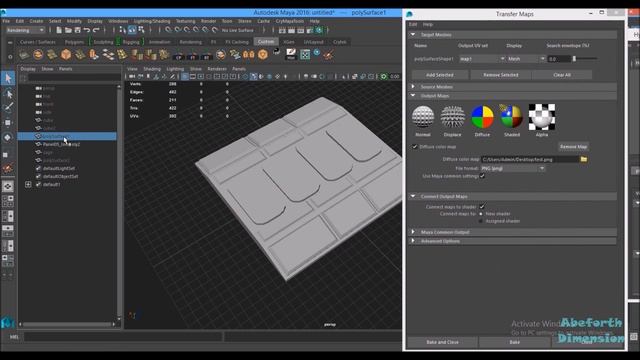
Task: Expand the default1 node in Outliner
Action: (x=28, y=184)
